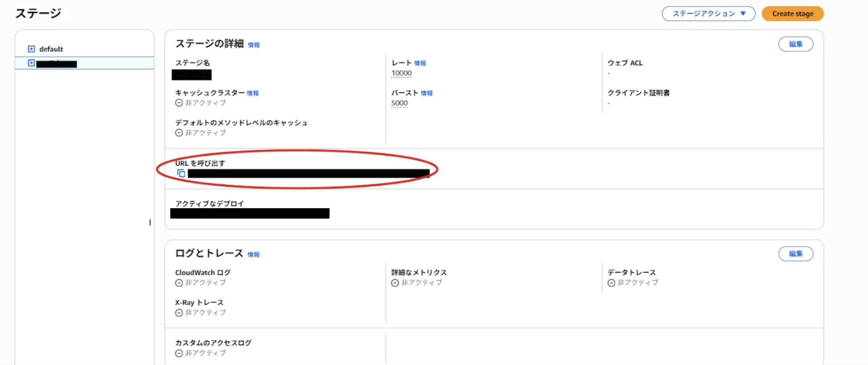
Task: Open 情報 link next to ログとトレース
Action: (x=253, y=255)
